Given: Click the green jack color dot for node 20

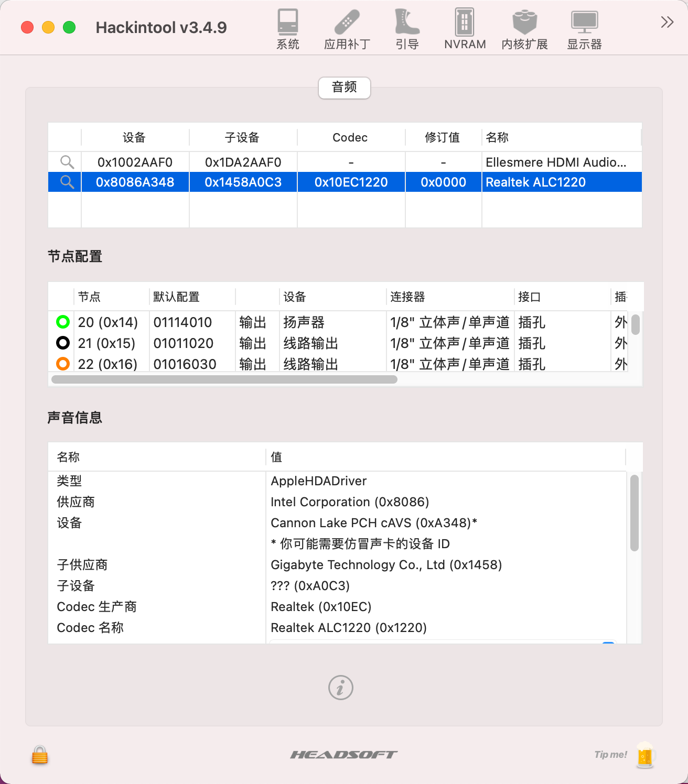Looking at the screenshot, I should (63, 322).
